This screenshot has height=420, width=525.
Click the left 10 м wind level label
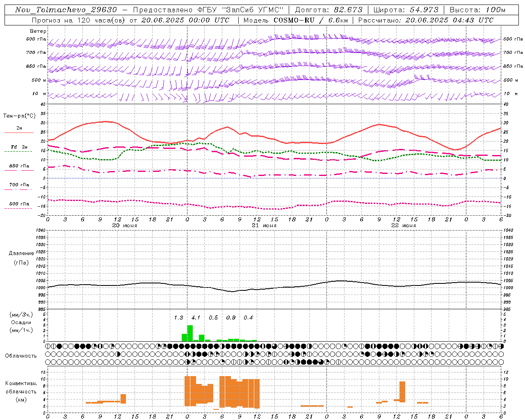[40, 94]
